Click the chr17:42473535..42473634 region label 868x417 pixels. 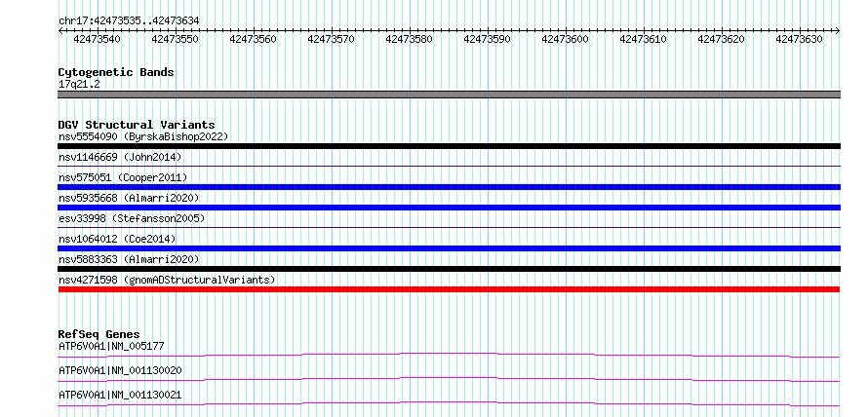(x=129, y=20)
